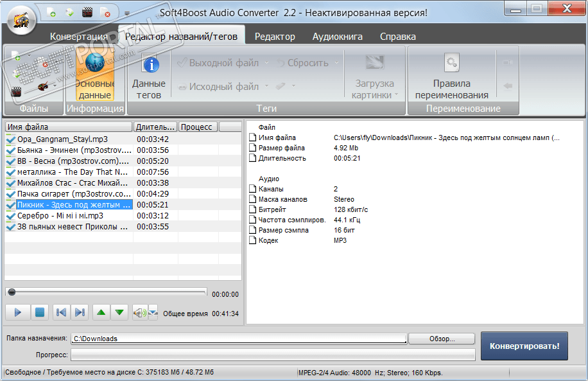588x381 pixels.
Task: Uncheck Серебро - Мі мі і мі.mp3 checkbox
Action: (x=10, y=215)
